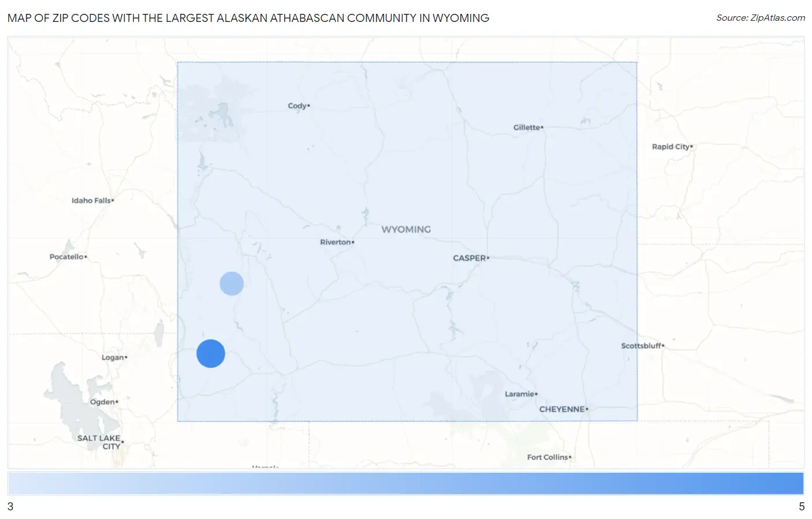The image size is (812, 519).
Task: Click the Pocatello city label
Action: click(66, 257)
